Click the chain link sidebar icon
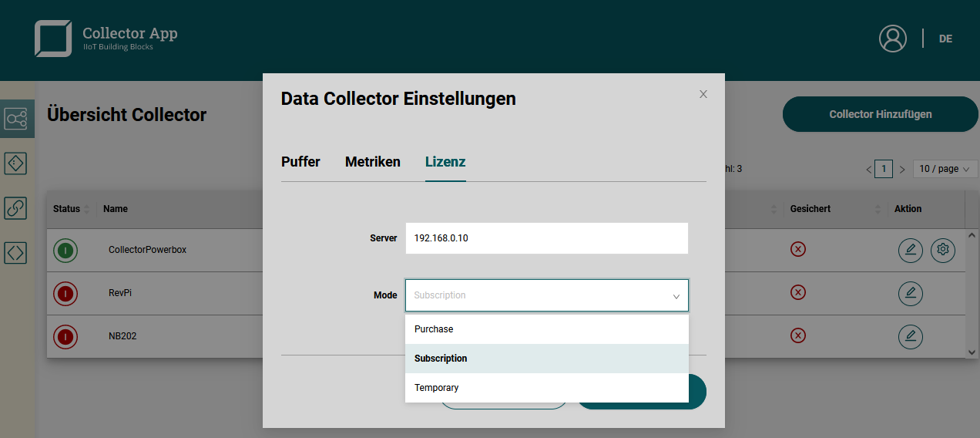Screen dimensions: 980x438 (x=16, y=207)
